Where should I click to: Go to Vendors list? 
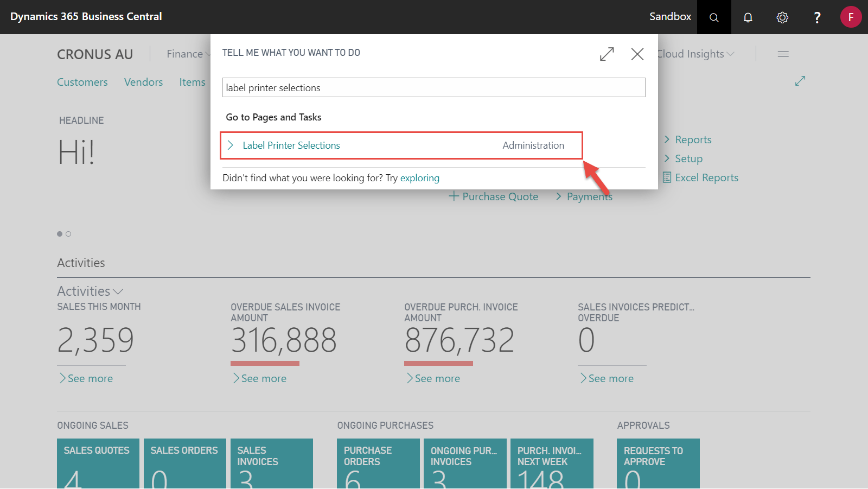point(143,82)
